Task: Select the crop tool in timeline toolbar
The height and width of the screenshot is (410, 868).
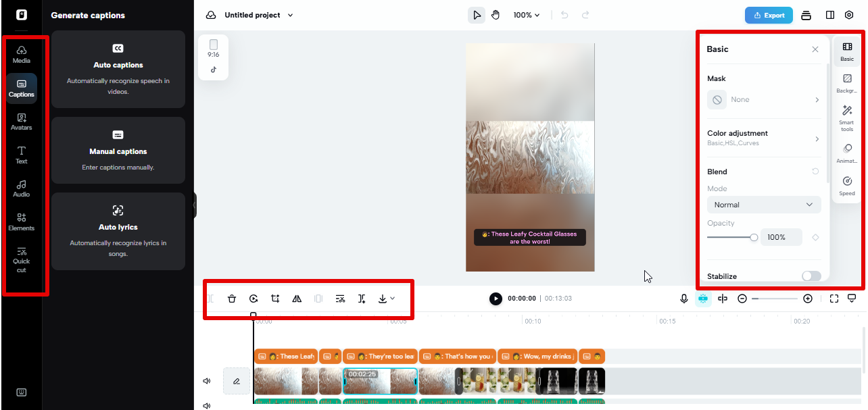Action: [275, 299]
